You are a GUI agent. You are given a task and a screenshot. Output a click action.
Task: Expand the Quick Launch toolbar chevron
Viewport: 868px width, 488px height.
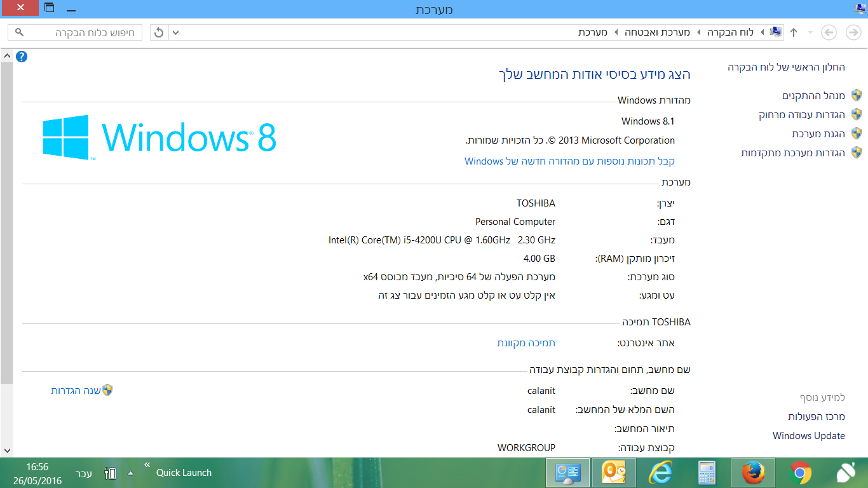pos(147,464)
